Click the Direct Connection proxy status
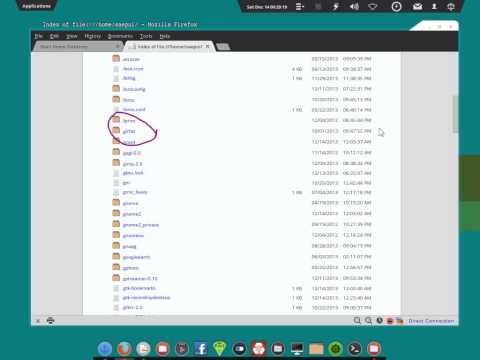Viewport: 480px width, 360px height. (x=431, y=321)
